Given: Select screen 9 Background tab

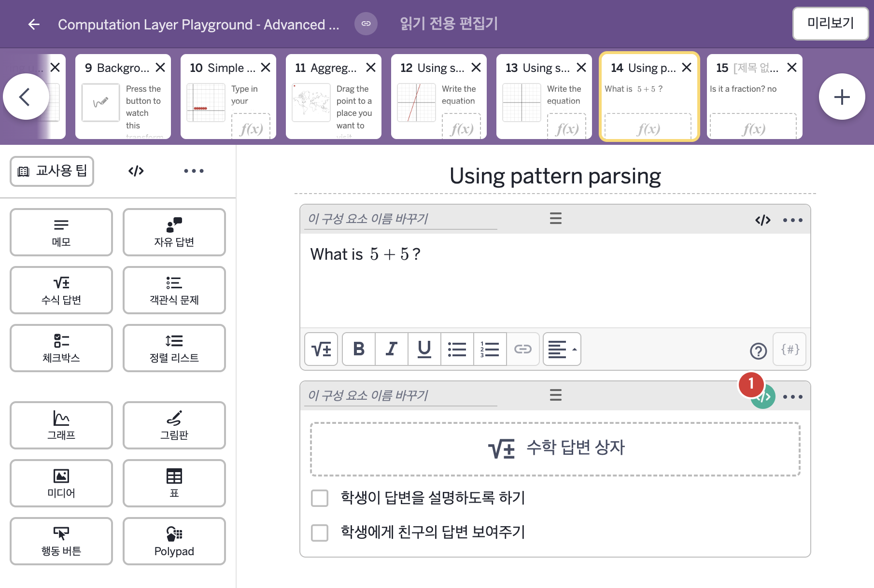Looking at the screenshot, I should click(x=123, y=97).
